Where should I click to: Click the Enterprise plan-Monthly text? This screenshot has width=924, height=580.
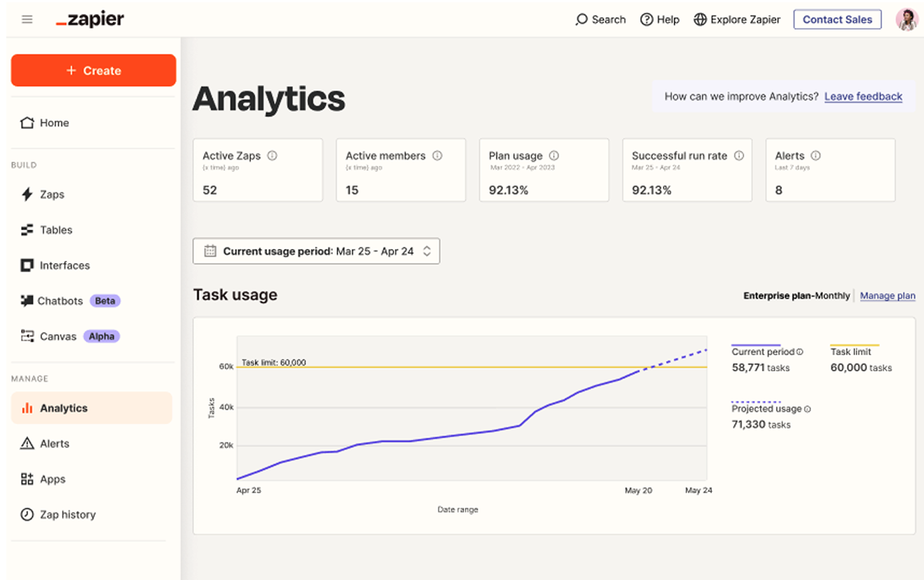[x=796, y=296]
